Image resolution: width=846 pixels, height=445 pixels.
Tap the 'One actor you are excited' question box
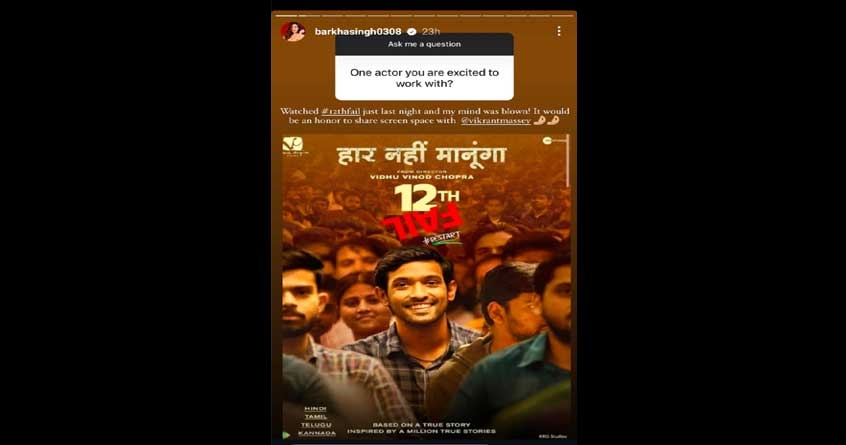pyautogui.click(x=424, y=78)
